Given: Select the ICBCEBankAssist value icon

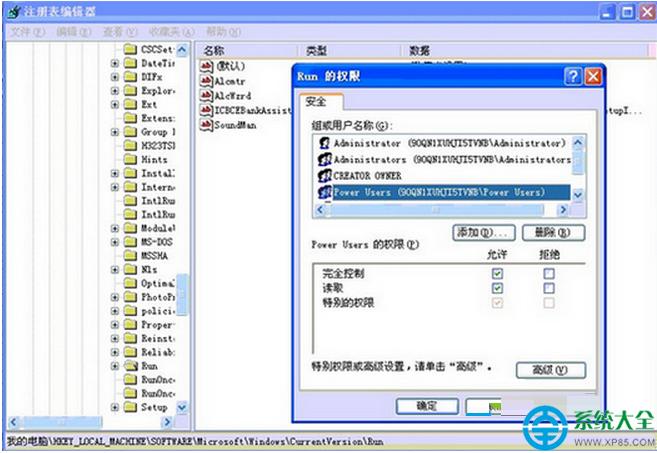Looking at the screenshot, I should 206,110.
